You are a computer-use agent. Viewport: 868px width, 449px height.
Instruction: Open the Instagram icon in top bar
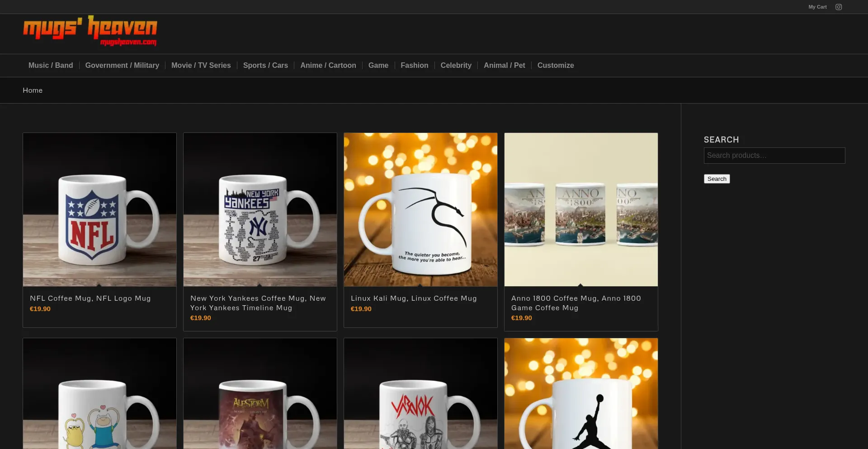[x=838, y=7]
